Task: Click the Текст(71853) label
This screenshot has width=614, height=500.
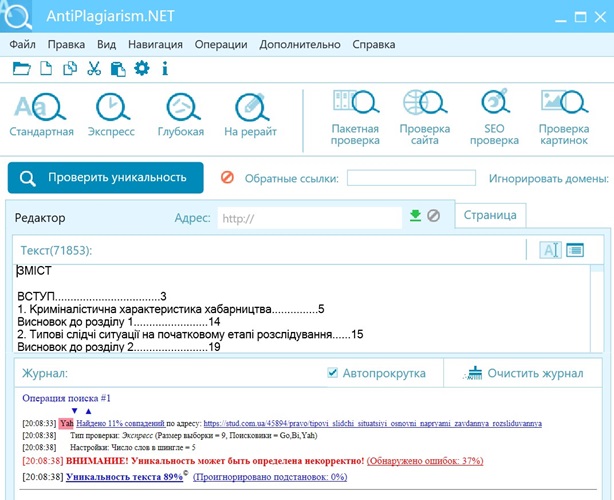Action: pos(56,251)
